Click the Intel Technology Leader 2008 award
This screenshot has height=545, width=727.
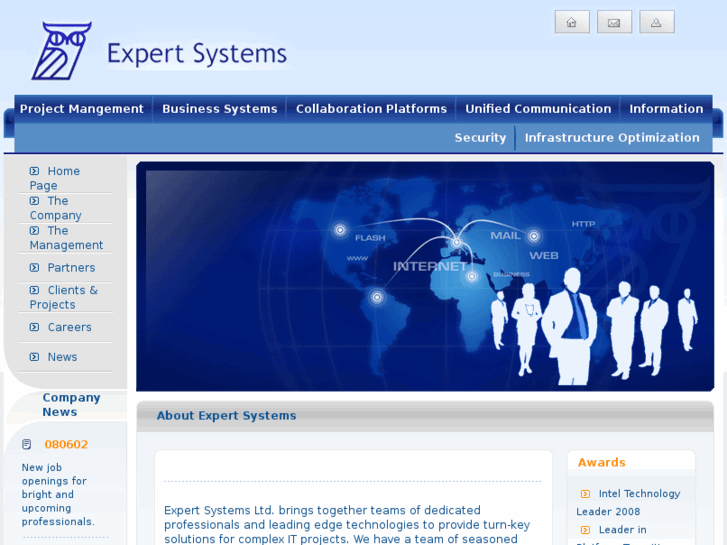(628, 502)
